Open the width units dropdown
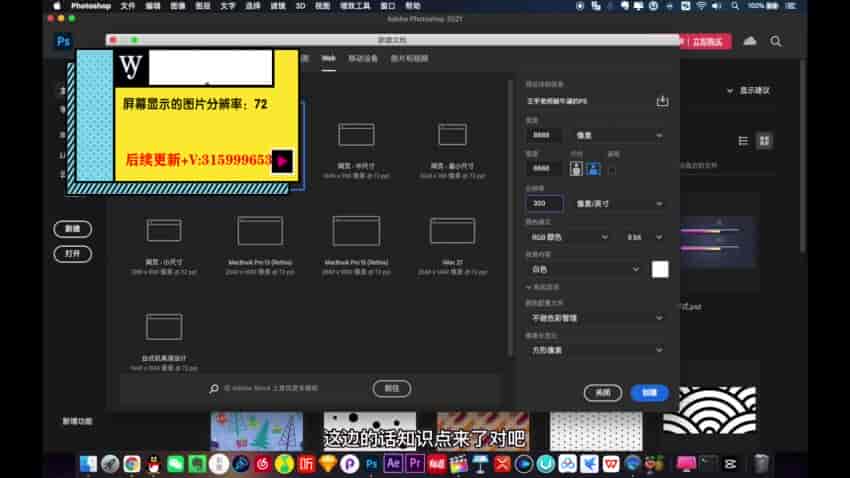The height and width of the screenshot is (478, 850). tap(619, 135)
